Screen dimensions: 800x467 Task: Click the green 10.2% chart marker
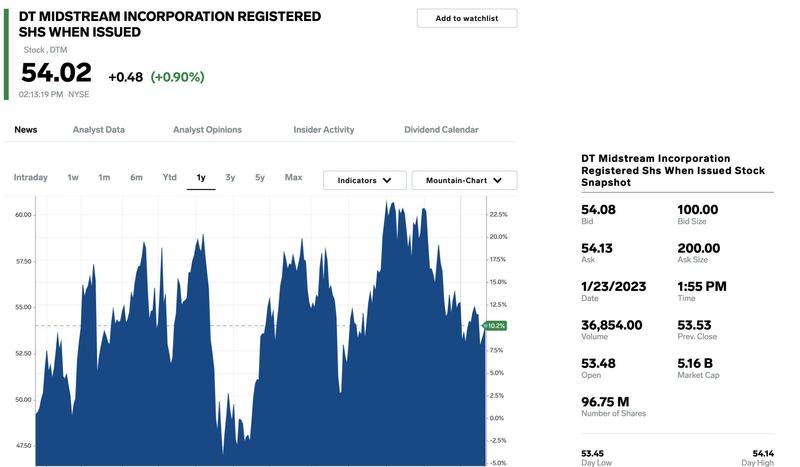click(495, 326)
